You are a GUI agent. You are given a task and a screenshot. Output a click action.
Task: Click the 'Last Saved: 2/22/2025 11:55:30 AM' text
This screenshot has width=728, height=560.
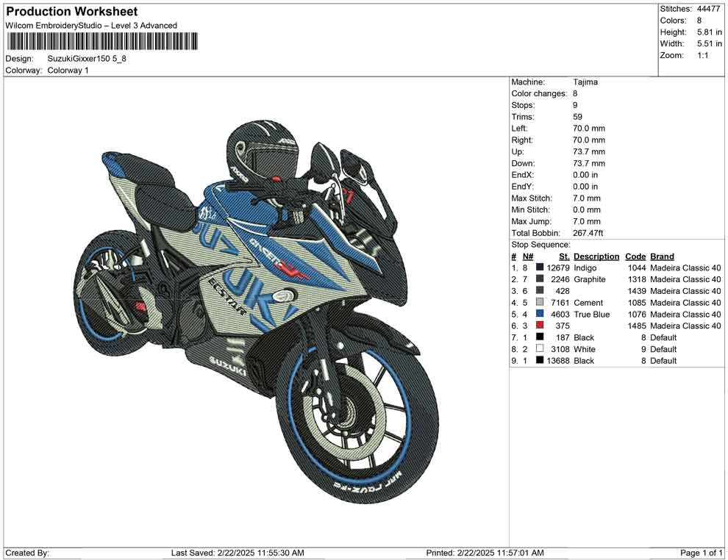pyautogui.click(x=238, y=553)
